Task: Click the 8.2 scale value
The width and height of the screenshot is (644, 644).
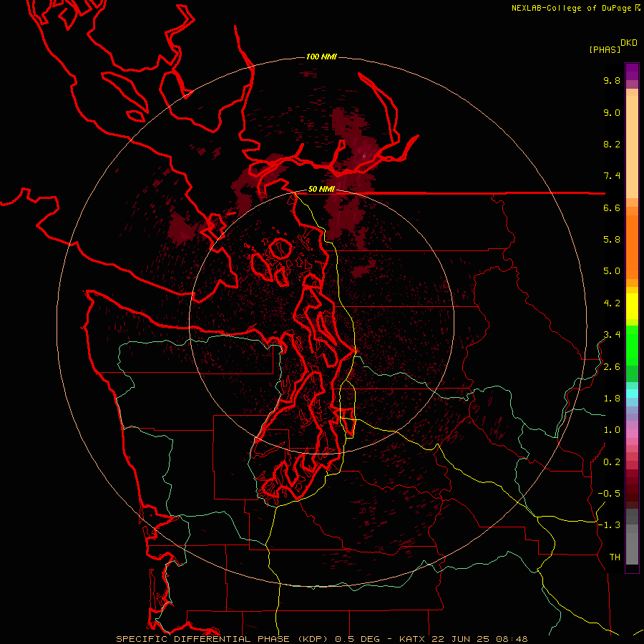Action: point(612,144)
